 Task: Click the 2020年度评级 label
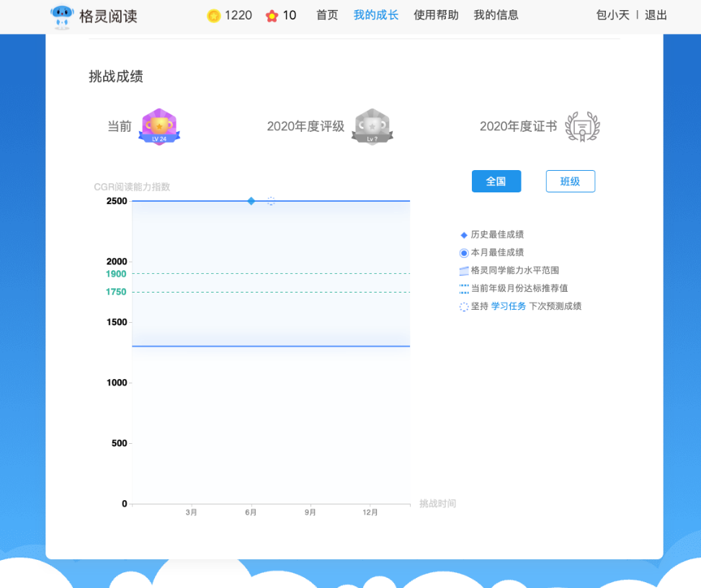tap(305, 127)
